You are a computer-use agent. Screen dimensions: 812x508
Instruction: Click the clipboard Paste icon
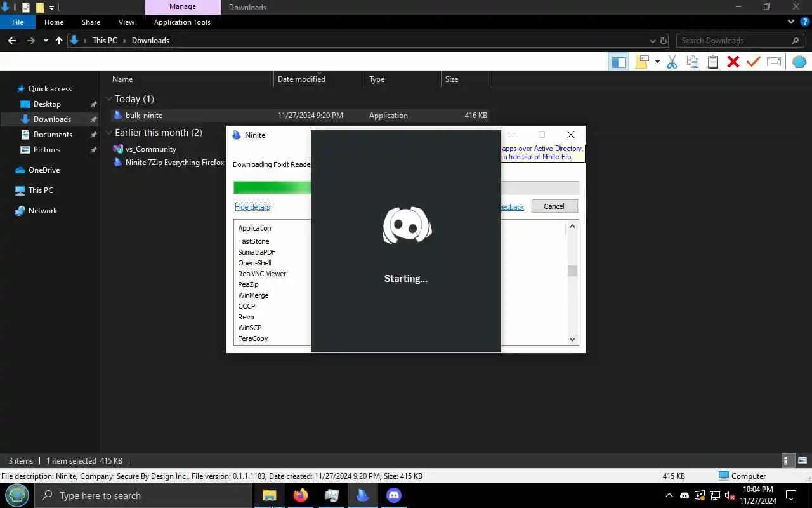click(x=713, y=62)
